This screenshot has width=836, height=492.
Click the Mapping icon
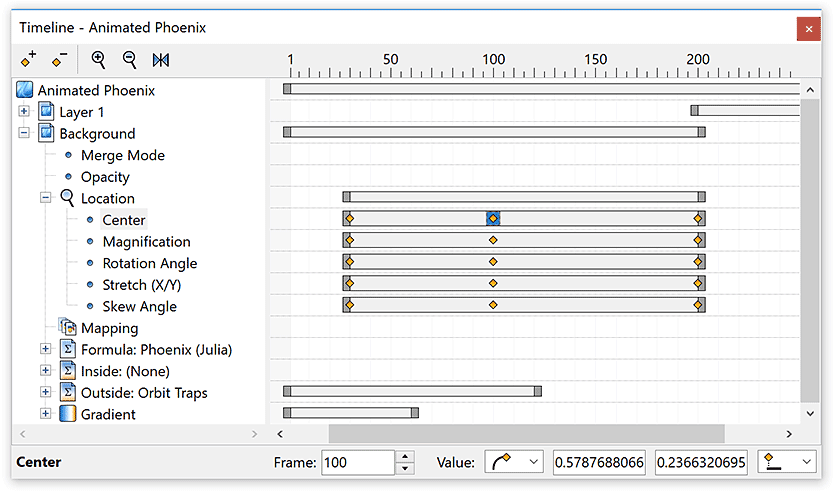click(x=68, y=327)
